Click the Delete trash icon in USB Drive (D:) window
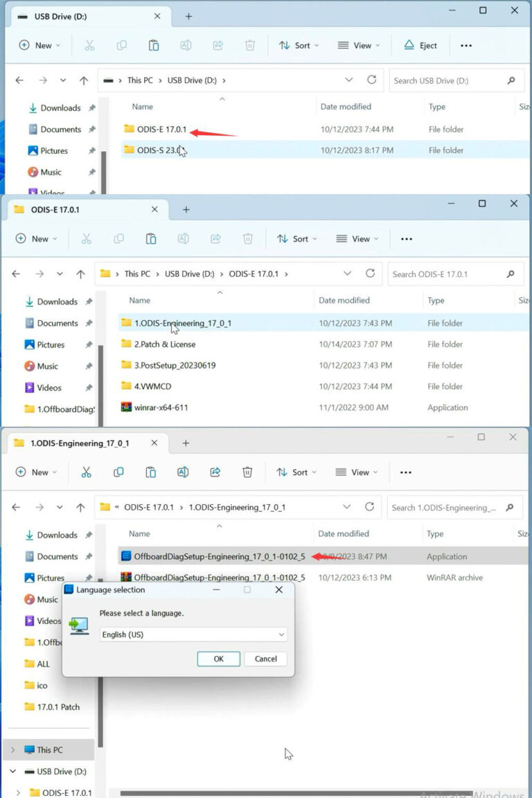The height and width of the screenshot is (798, 532). coord(250,46)
